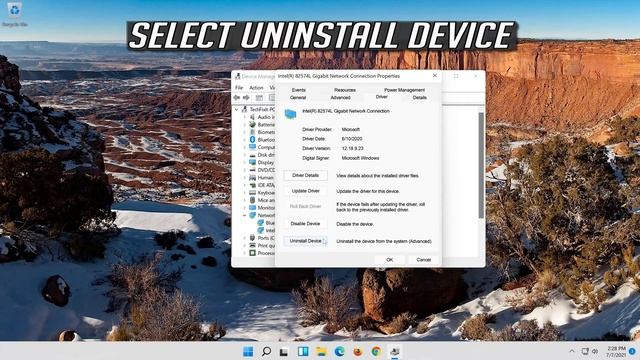Viewport: 640px width, 360px height.
Task: Cancel the properties dialog
Action: point(423,260)
